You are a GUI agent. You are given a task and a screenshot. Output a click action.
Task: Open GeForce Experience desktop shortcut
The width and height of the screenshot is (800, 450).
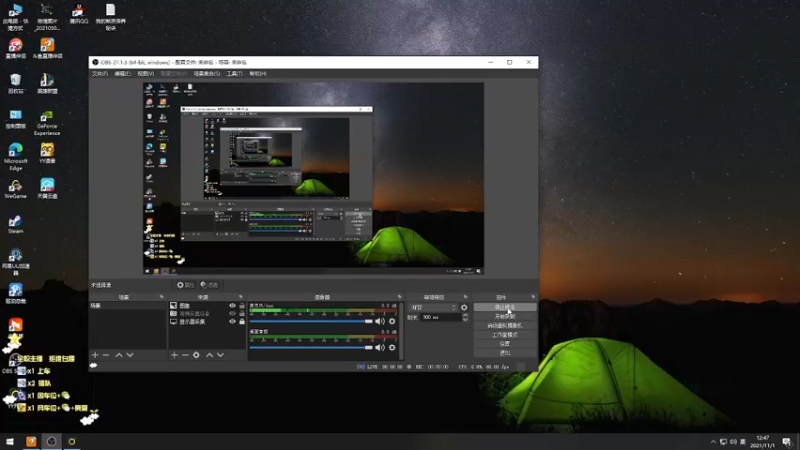tap(47, 123)
